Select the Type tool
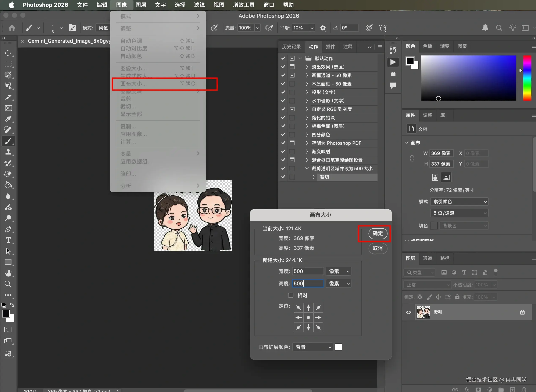 (8, 240)
